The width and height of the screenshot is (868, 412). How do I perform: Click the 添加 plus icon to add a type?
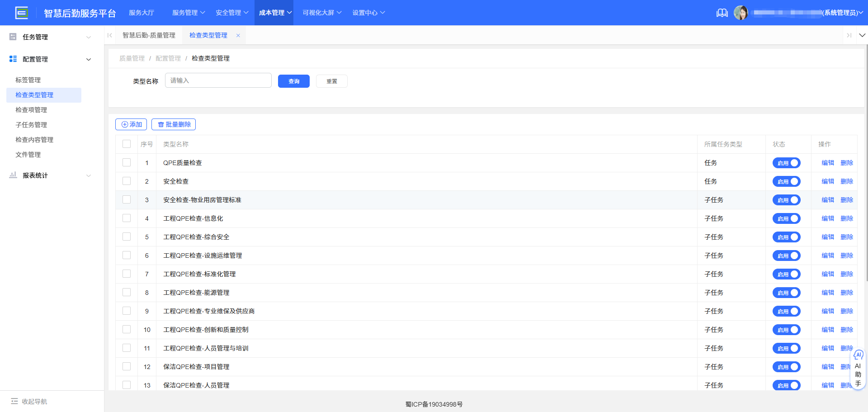[124, 124]
